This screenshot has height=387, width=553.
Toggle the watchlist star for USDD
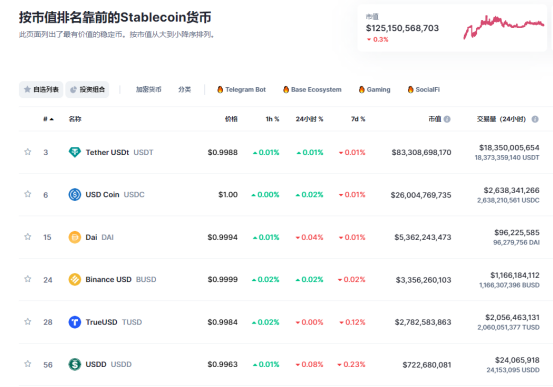click(28, 364)
